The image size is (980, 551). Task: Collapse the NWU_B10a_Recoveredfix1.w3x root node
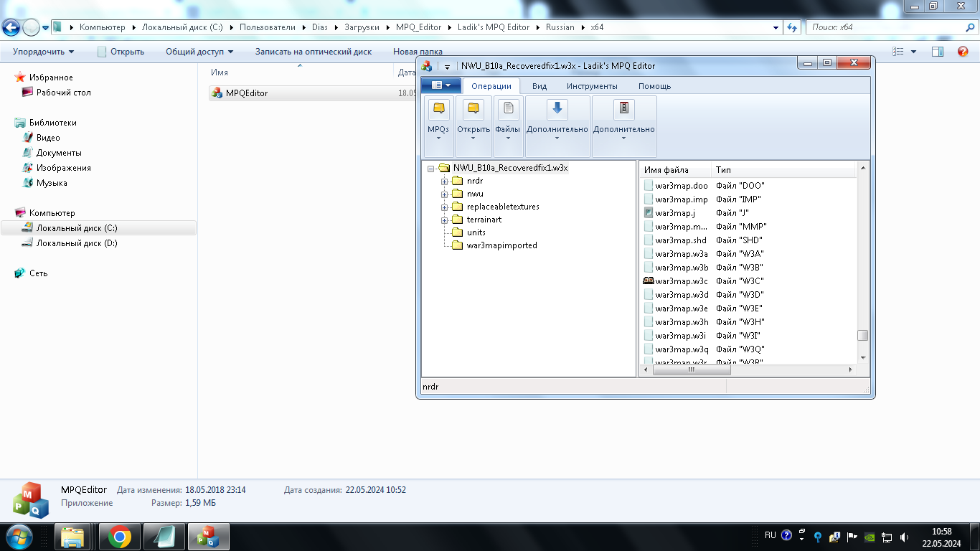tap(431, 169)
